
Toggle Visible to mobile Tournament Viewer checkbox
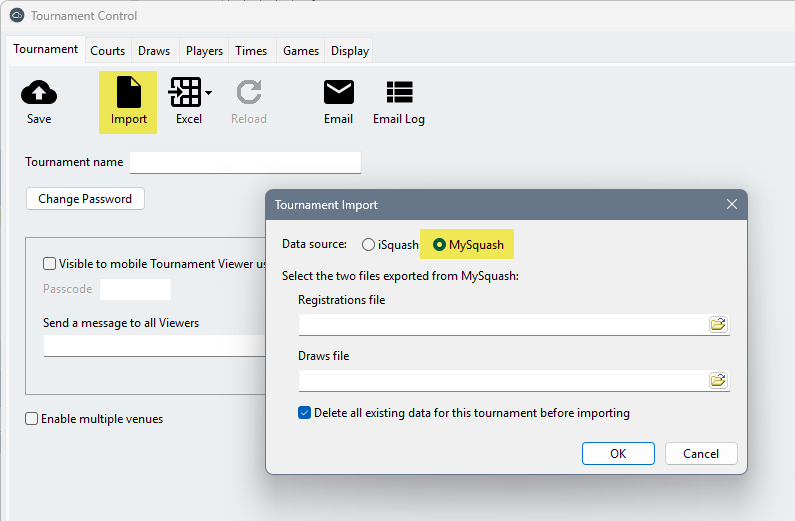pos(49,264)
